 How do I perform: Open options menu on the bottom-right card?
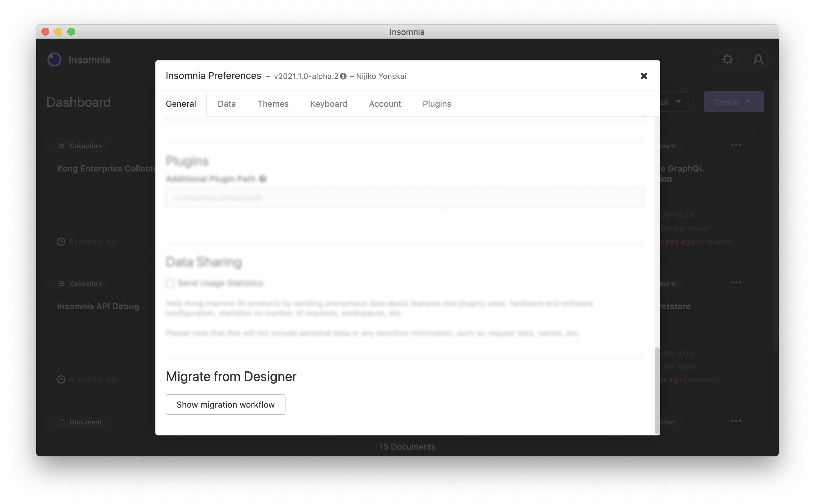(x=736, y=421)
